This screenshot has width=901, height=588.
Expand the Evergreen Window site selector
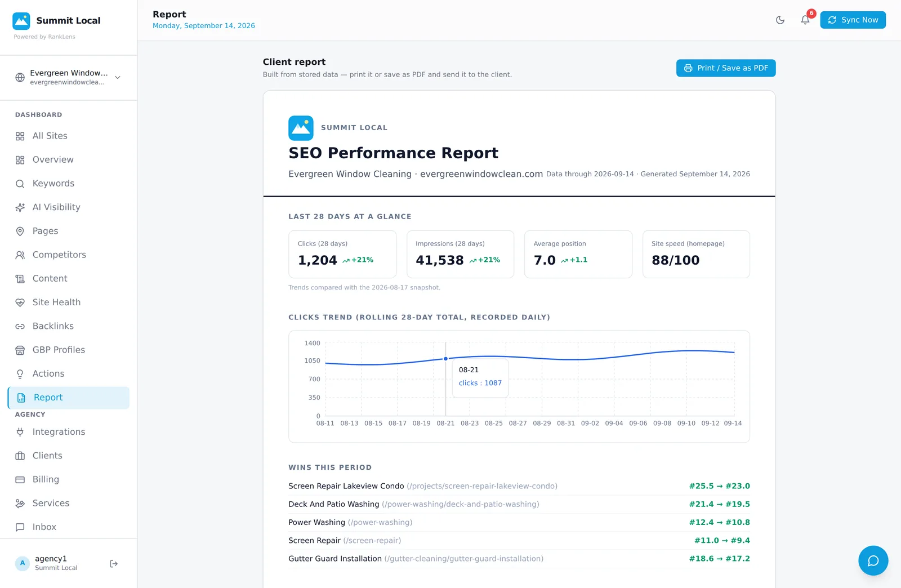click(x=68, y=78)
